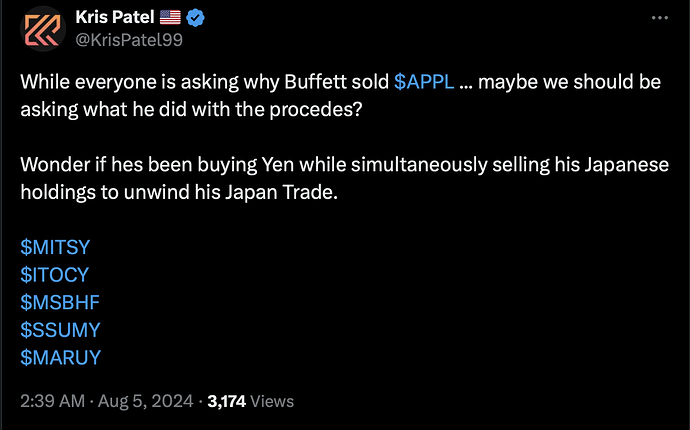This screenshot has height=430, width=690.
Task: Click the blue verified badge icon
Action: [x=195, y=18]
